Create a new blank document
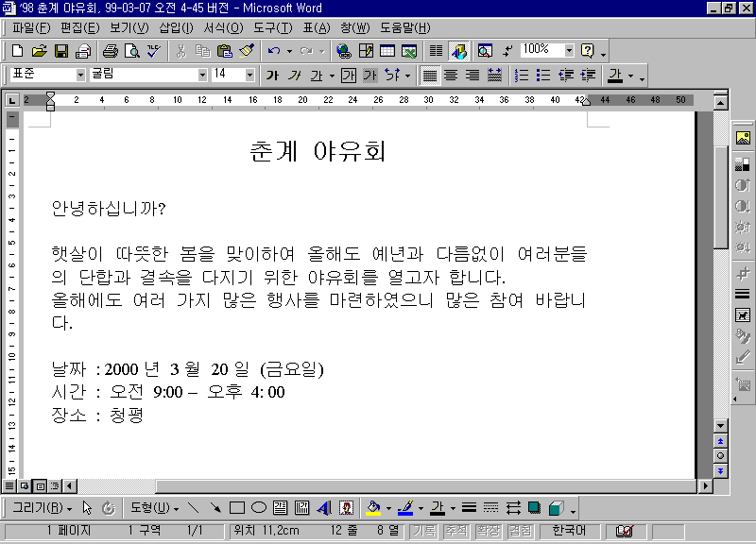 click(x=17, y=51)
